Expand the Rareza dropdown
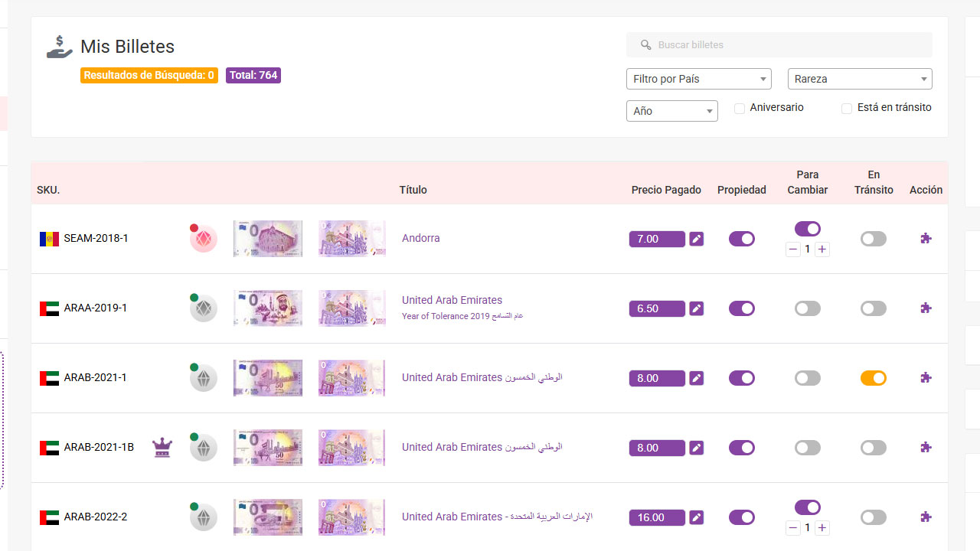 coord(859,79)
